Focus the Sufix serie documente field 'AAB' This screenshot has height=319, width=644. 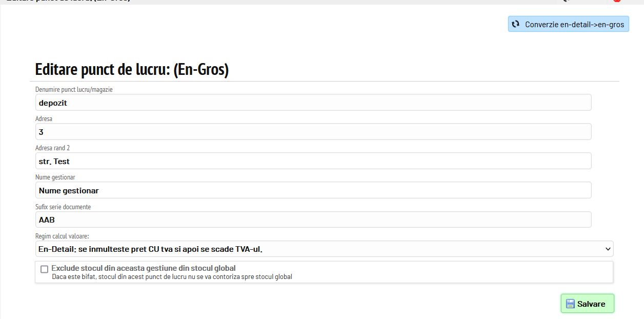[x=313, y=220]
